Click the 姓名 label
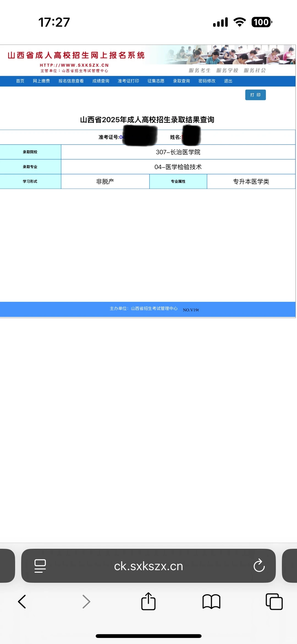The height and width of the screenshot is (644, 297). tap(175, 137)
